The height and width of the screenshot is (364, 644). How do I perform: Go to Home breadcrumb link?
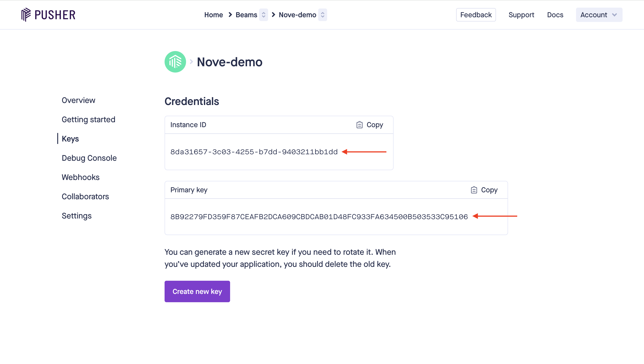(x=213, y=15)
